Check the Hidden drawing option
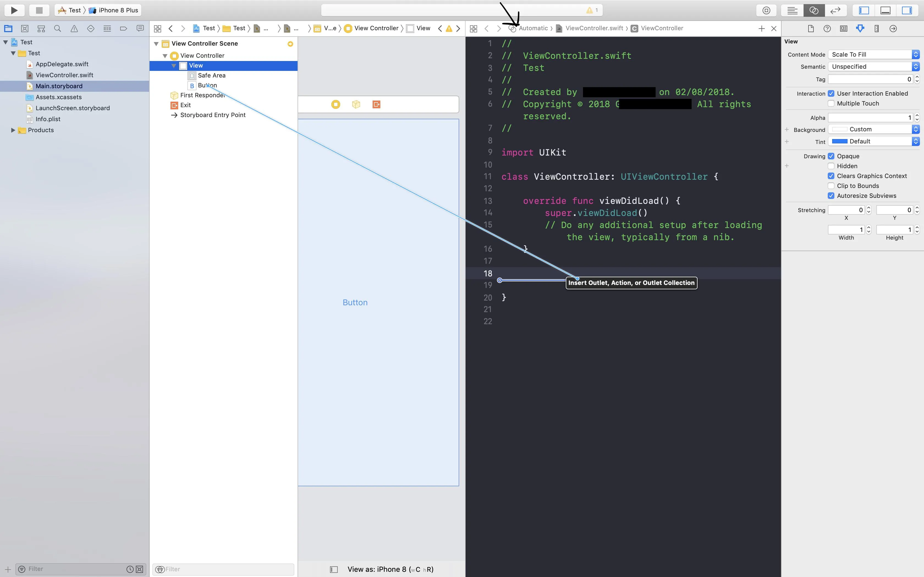This screenshot has height=577, width=924. tap(831, 166)
